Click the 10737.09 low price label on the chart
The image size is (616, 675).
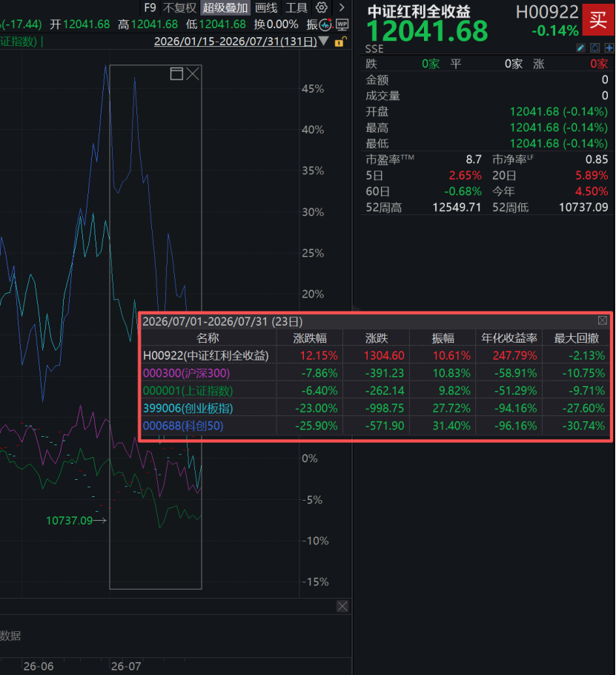[69, 521]
